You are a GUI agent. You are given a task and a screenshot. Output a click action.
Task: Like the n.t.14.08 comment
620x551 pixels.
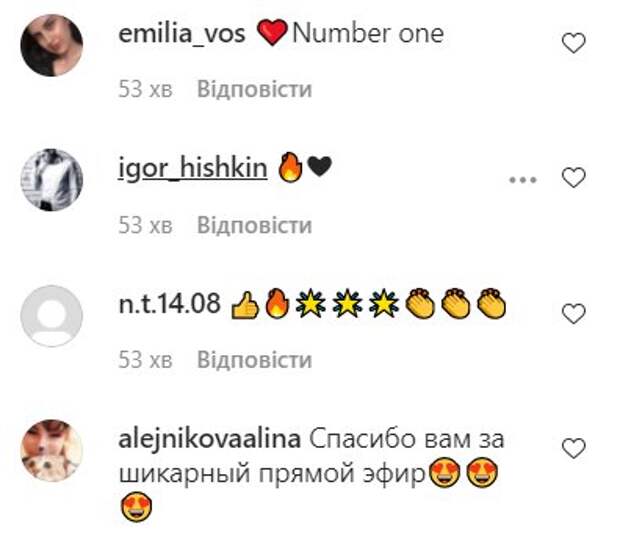click(573, 314)
